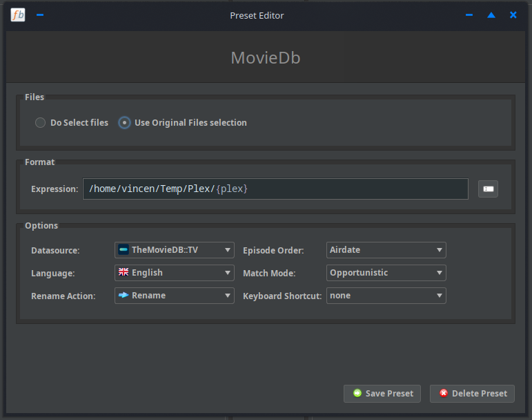The height and width of the screenshot is (420, 532).
Task: Maximize the Preset Editor with the triangle icon
Action: pos(491,15)
